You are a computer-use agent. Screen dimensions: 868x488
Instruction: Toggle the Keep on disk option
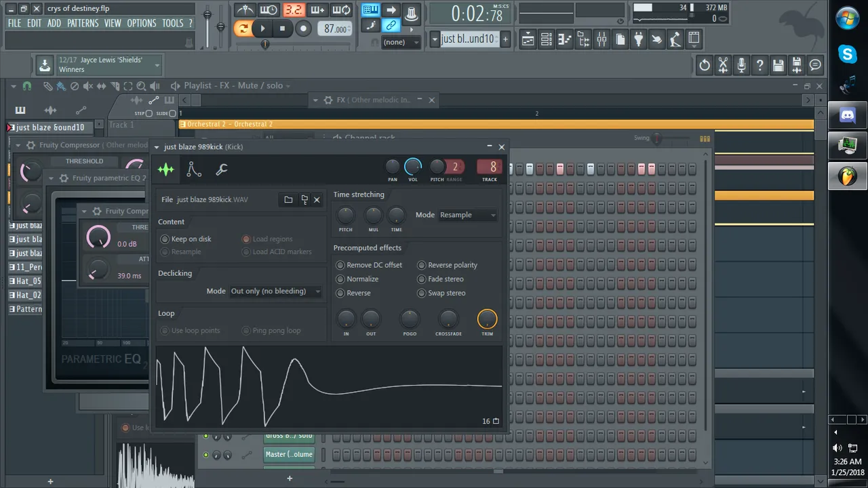(x=186, y=239)
